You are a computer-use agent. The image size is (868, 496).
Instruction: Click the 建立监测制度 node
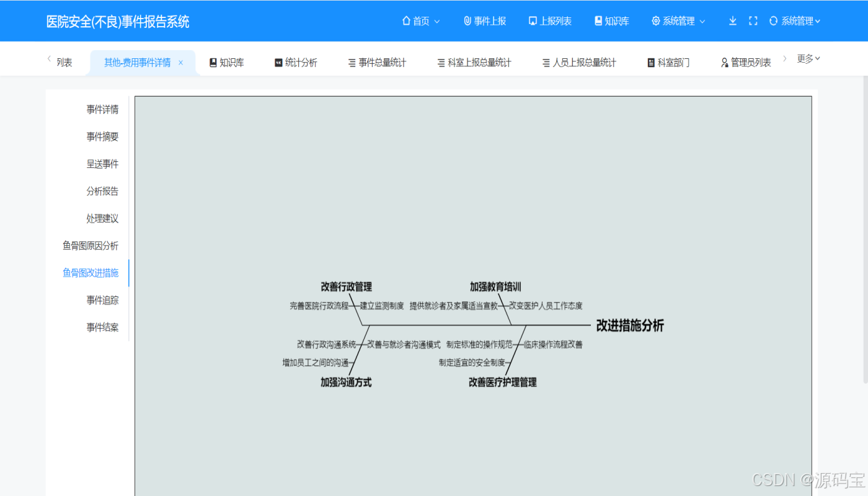(382, 306)
